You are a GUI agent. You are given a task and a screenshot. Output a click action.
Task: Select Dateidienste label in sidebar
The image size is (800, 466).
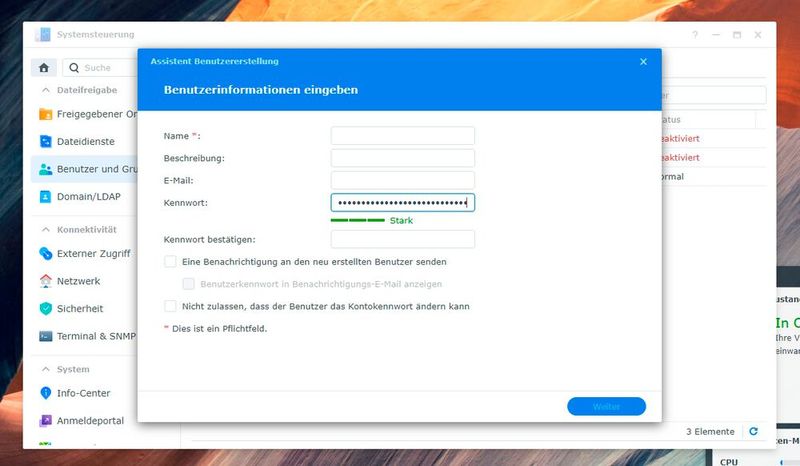tap(86, 141)
